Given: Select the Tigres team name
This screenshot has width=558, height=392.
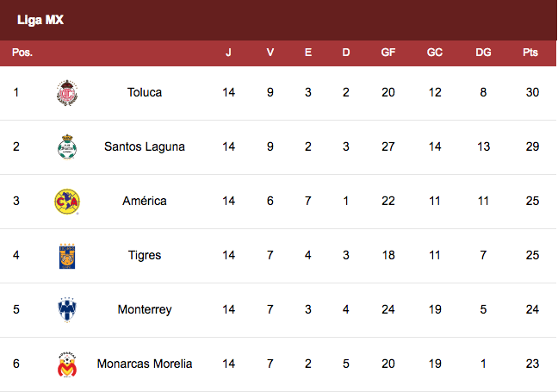Looking at the screenshot, I should coord(145,255).
